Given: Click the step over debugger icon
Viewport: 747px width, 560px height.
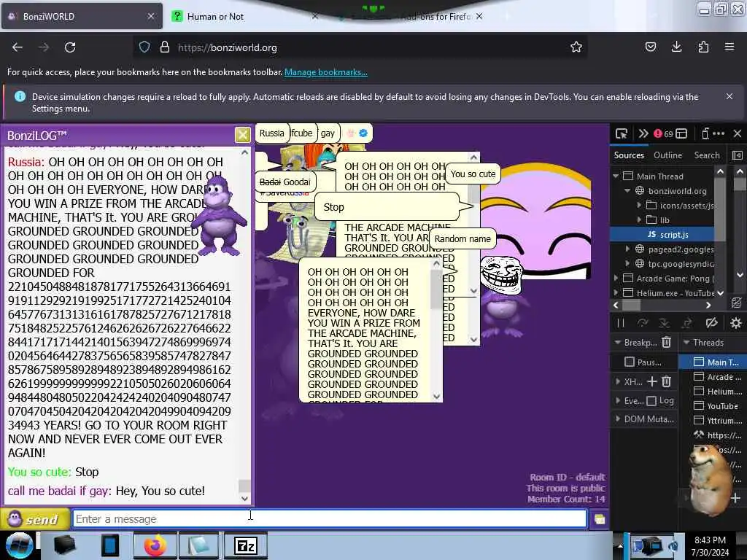Looking at the screenshot, I should 643,323.
